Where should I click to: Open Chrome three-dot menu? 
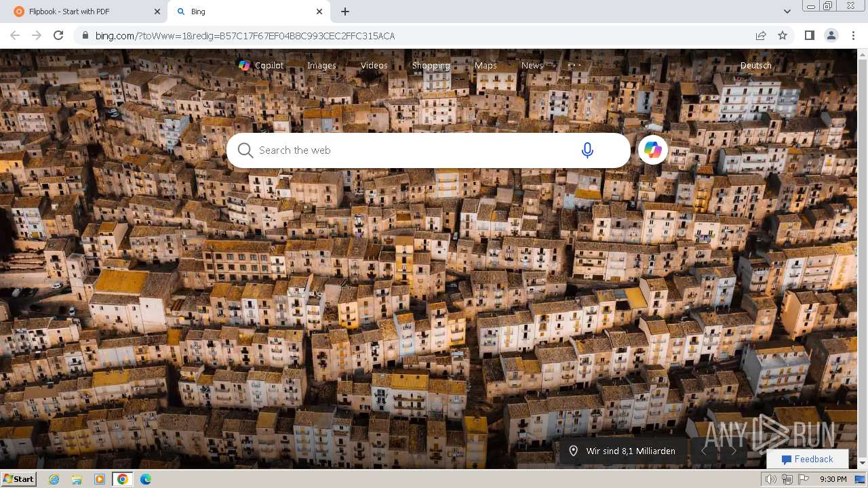[852, 35]
